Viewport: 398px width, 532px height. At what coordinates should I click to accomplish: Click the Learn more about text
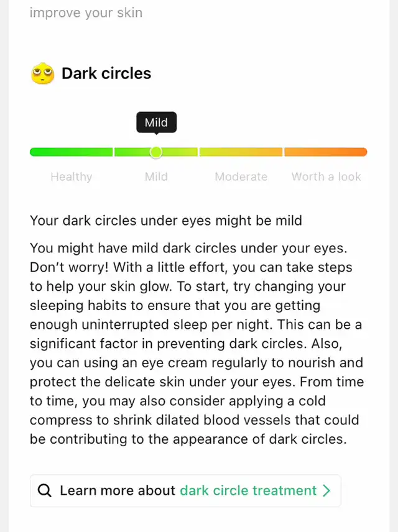tap(118, 490)
